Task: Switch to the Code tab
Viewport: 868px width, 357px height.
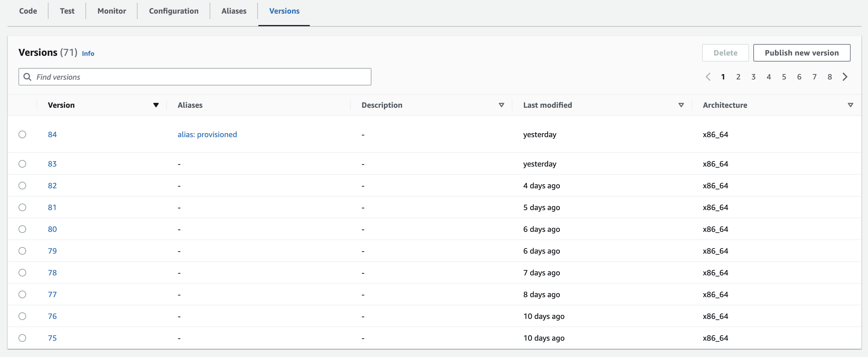Action: click(28, 11)
